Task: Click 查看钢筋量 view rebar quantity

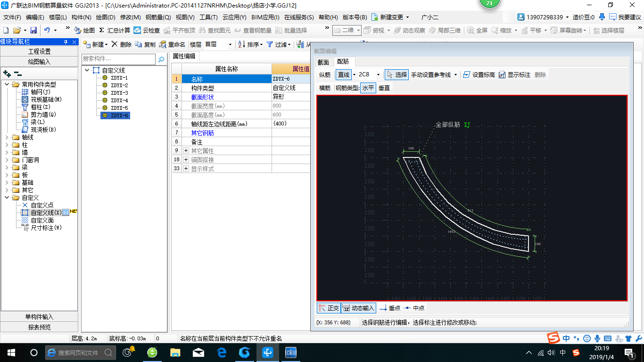Action: (x=253, y=30)
